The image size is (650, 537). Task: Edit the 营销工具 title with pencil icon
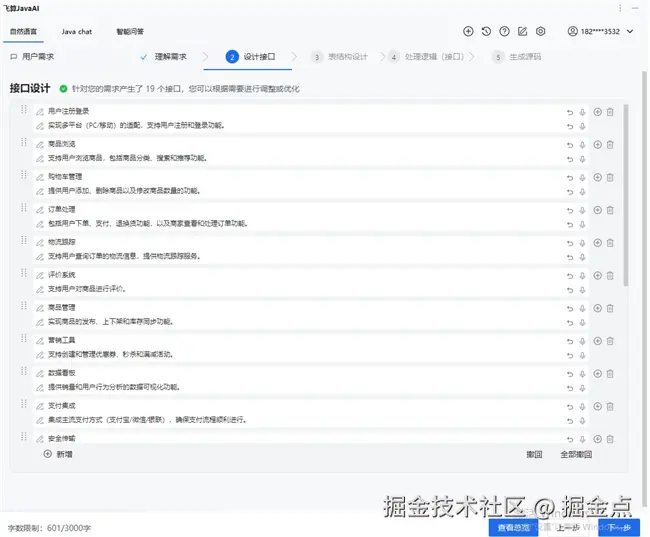[40, 341]
